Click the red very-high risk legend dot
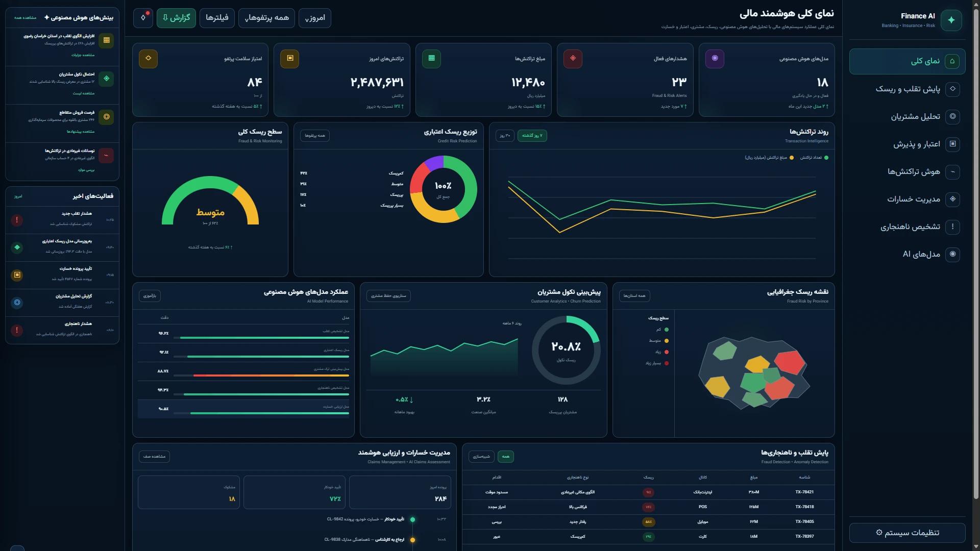Viewport: 980px width, 551px height. [x=667, y=363]
